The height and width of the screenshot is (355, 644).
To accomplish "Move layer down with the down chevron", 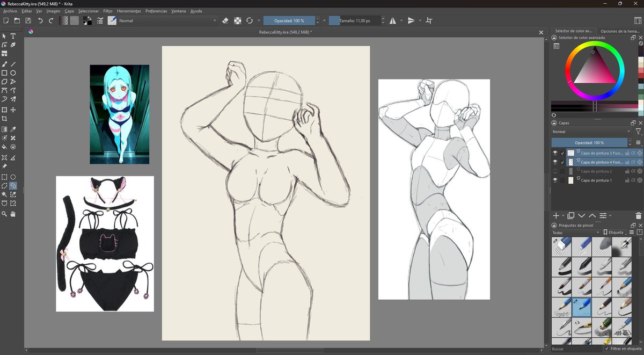I will click(x=582, y=215).
